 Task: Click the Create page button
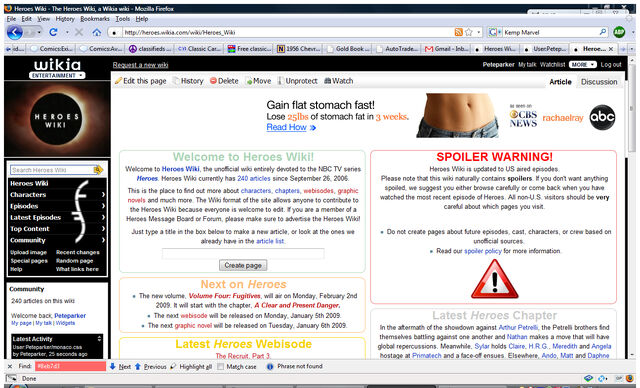(x=243, y=265)
